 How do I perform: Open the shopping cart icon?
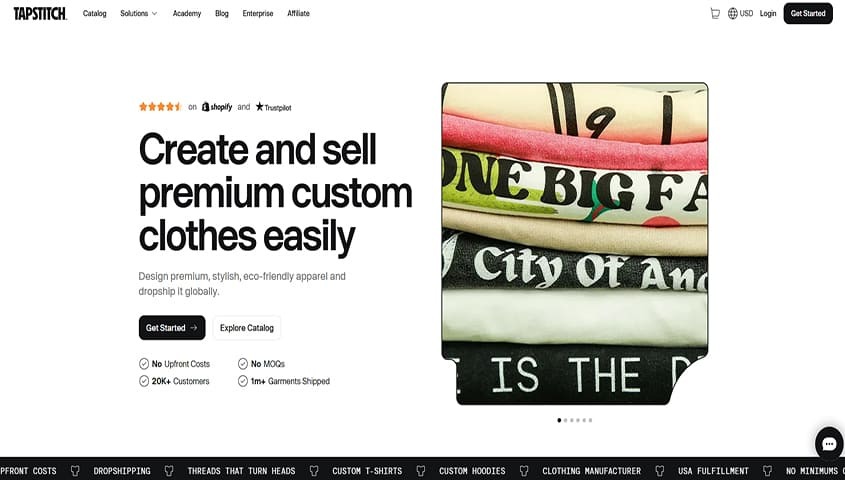click(715, 13)
